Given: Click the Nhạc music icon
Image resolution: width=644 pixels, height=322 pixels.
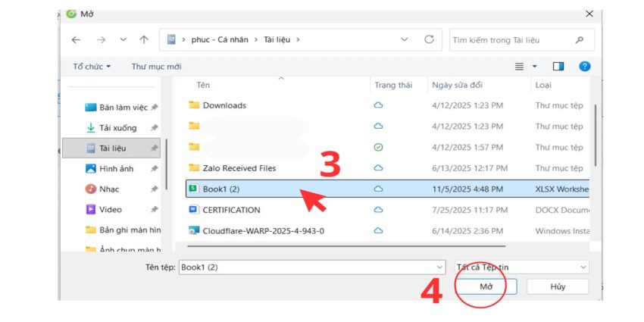Looking at the screenshot, I should point(90,189).
